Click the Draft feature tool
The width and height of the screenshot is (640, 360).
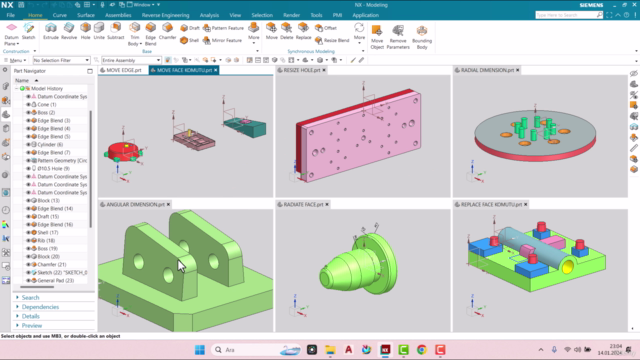[x=190, y=28]
